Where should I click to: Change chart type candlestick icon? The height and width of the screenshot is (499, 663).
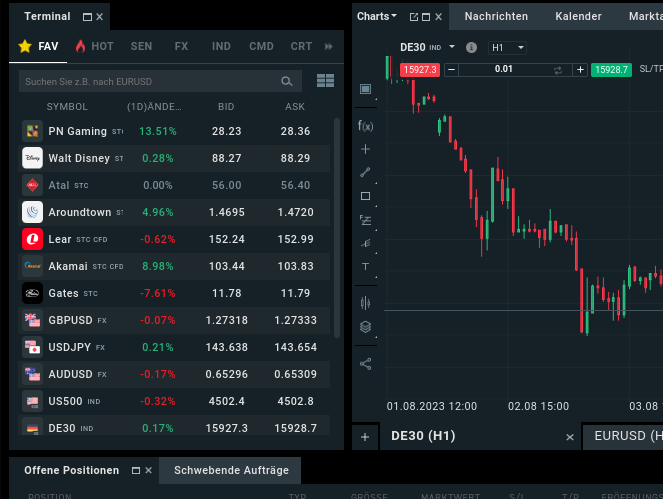(365, 303)
